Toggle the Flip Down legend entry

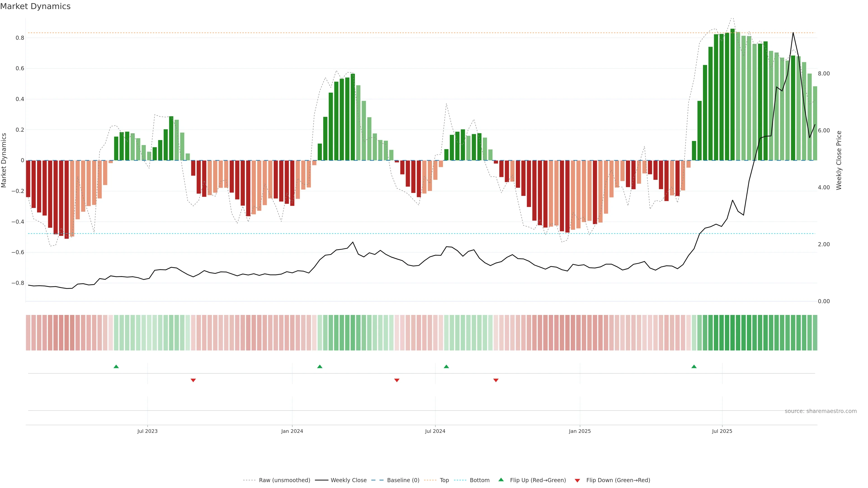pyautogui.click(x=618, y=480)
